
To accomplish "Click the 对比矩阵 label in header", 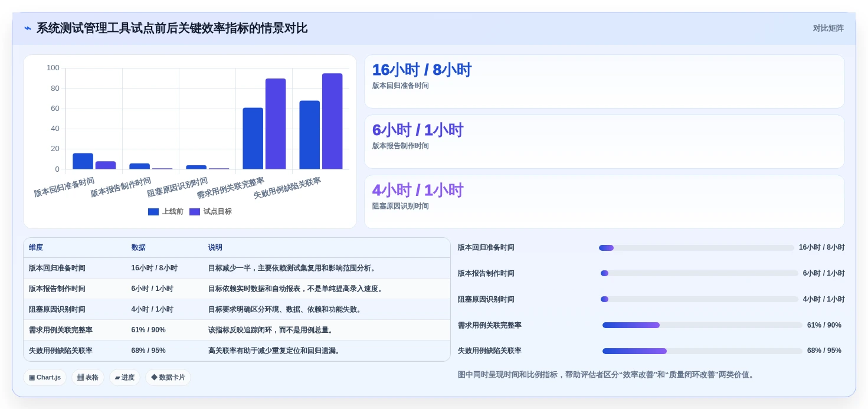I will click(x=828, y=28).
